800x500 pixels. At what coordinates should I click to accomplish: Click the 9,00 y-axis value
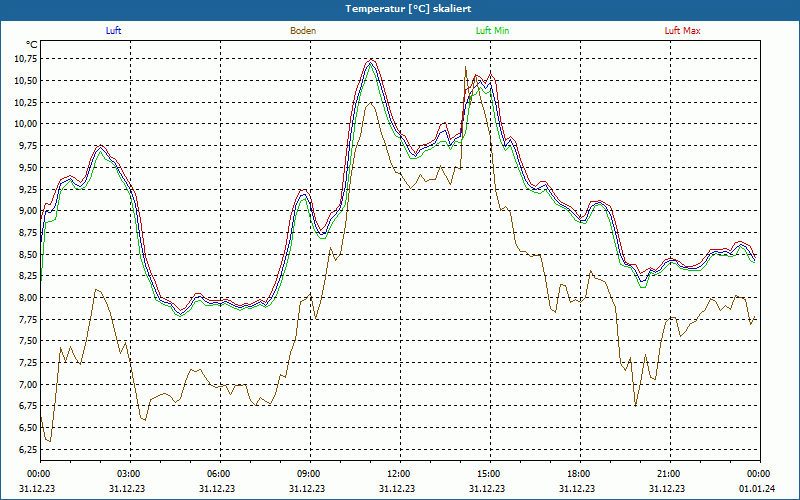(x=29, y=211)
